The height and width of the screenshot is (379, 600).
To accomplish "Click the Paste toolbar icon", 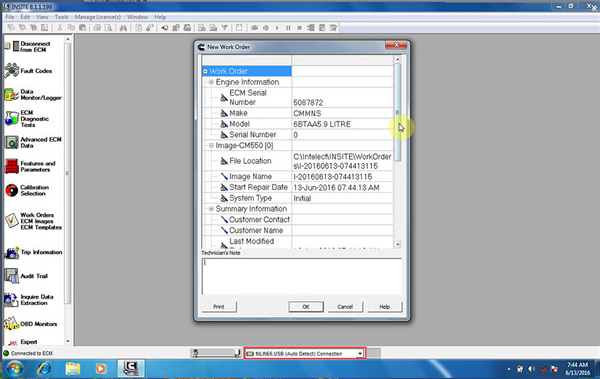I will pos(82,28).
